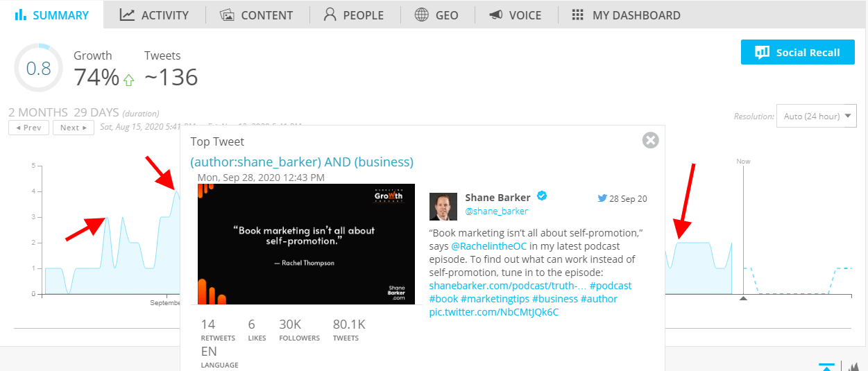Click the 0.8 score circle
Image resolution: width=868 pixels, height=371 pixels.
tap(38, 68)
